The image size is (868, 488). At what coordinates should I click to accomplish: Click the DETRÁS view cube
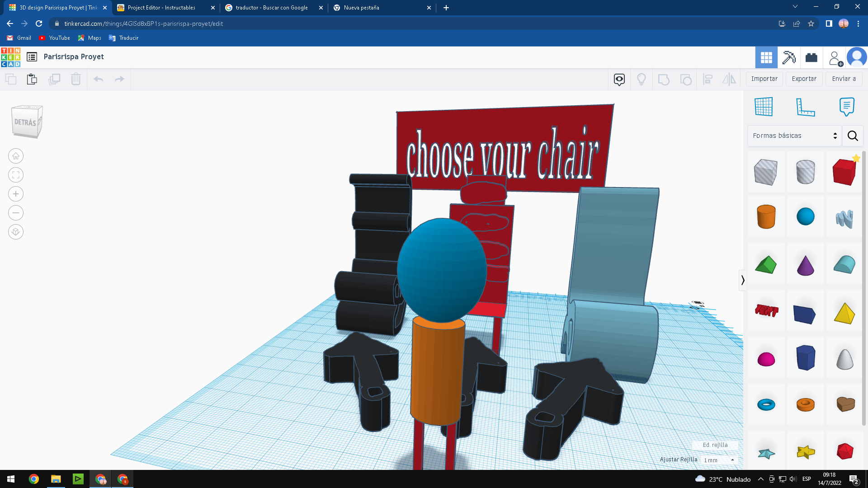click(x=26, y=122)
